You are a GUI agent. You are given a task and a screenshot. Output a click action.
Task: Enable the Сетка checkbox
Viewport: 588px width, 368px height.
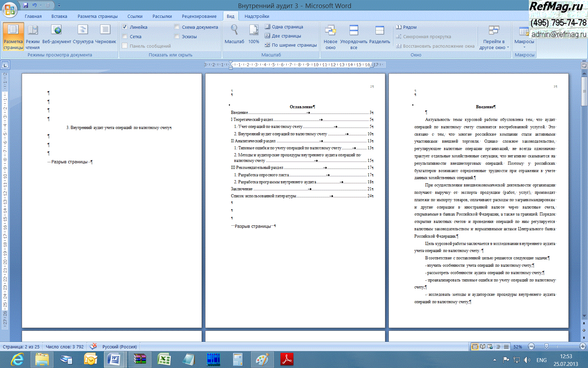(125, 36)
